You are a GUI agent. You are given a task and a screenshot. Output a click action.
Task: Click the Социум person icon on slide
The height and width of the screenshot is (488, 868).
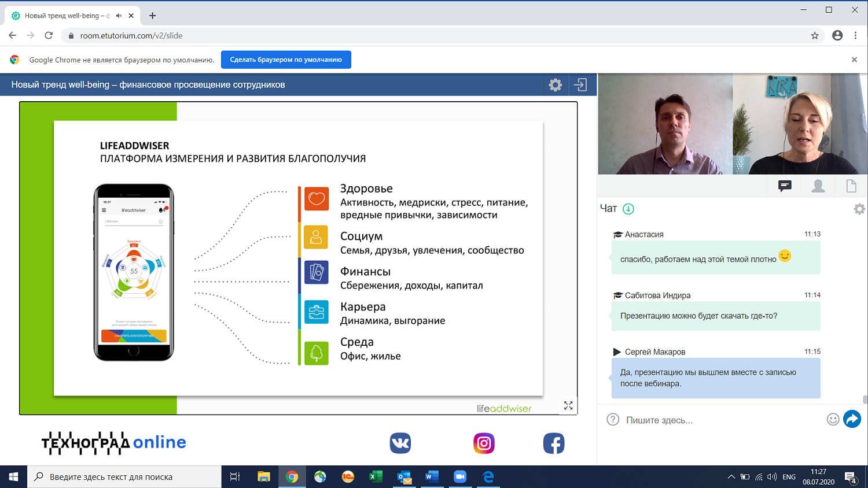[317, 237]
